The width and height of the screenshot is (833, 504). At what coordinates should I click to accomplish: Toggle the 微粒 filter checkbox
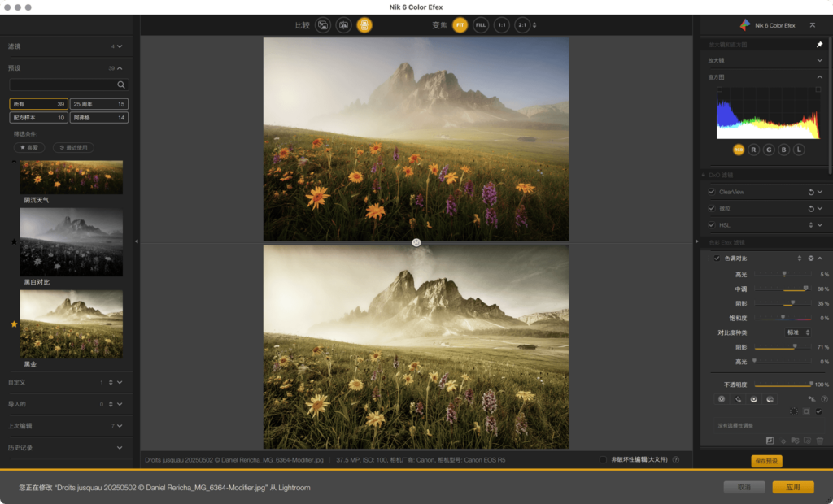(x=712, y=209)
